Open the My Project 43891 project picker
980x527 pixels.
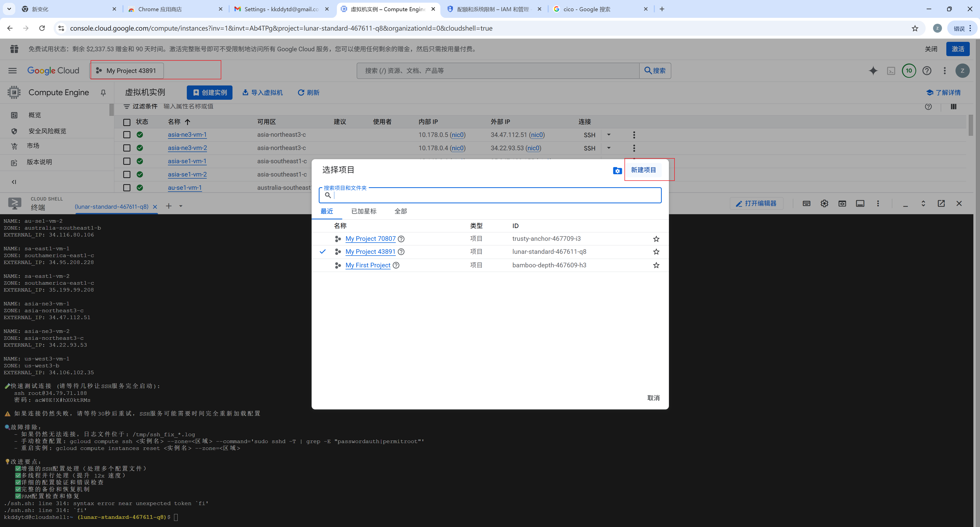[127, 71]
